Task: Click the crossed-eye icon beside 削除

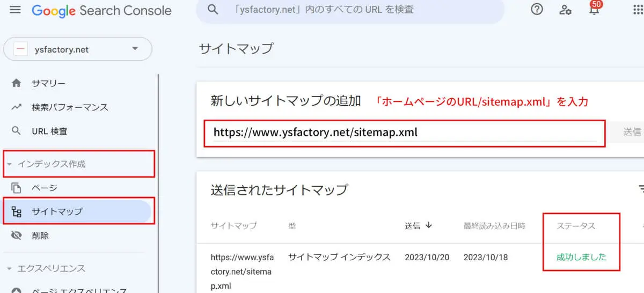Action: pos(16,235)
